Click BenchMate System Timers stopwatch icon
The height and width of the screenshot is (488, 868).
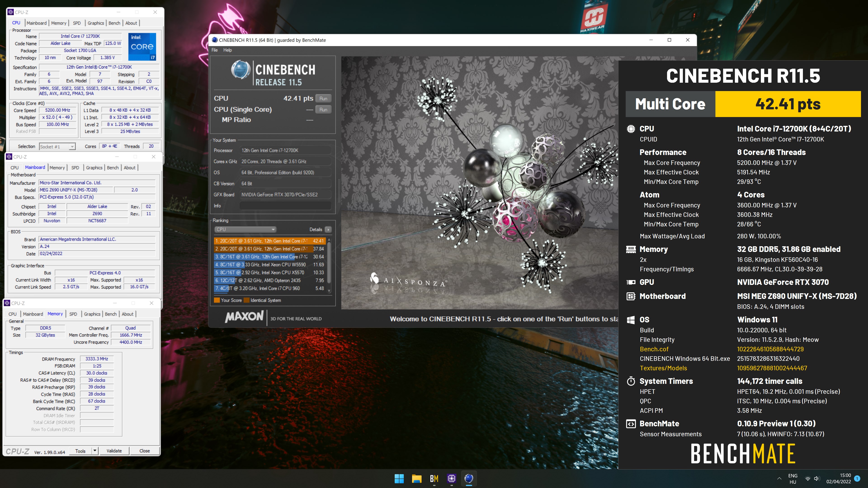[x=631, y=381]
